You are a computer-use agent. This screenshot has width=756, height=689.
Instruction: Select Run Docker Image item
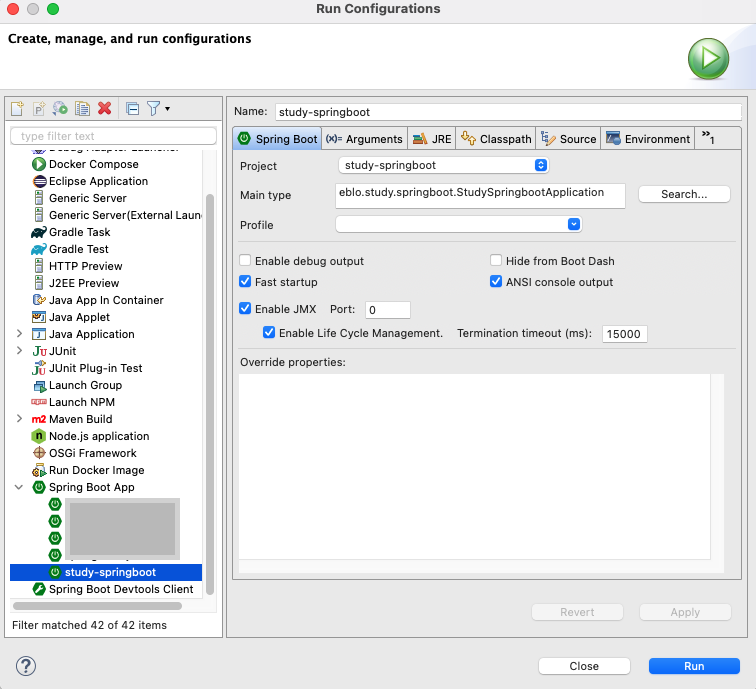88,470
